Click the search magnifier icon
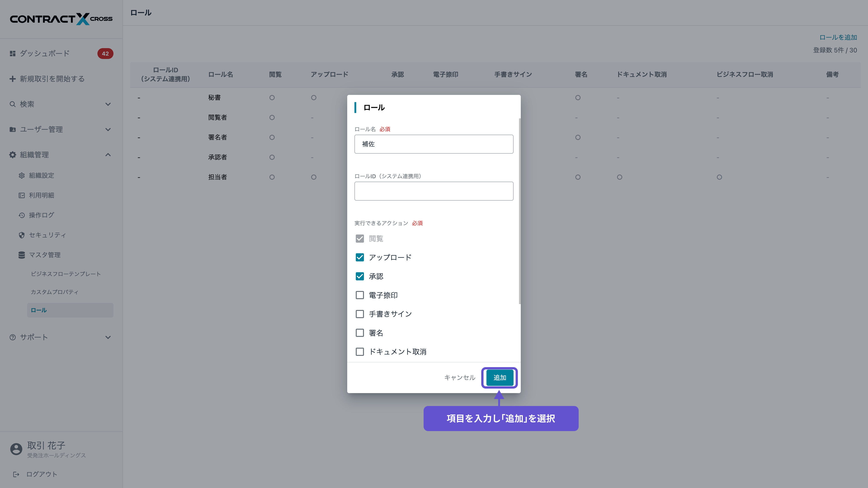This screenshot has height=488, width=868. (12, 104)
